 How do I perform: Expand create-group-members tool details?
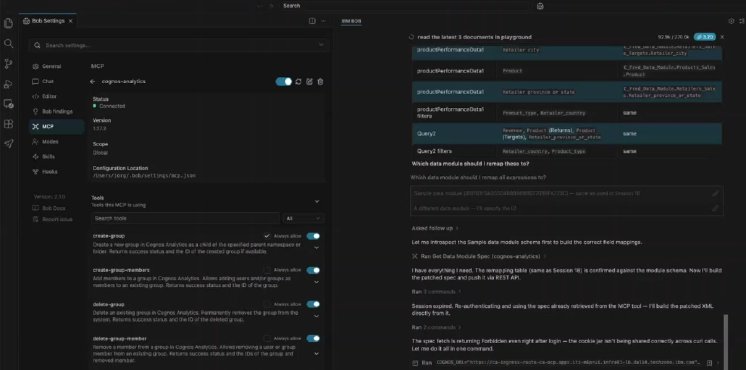pos(316,282)
